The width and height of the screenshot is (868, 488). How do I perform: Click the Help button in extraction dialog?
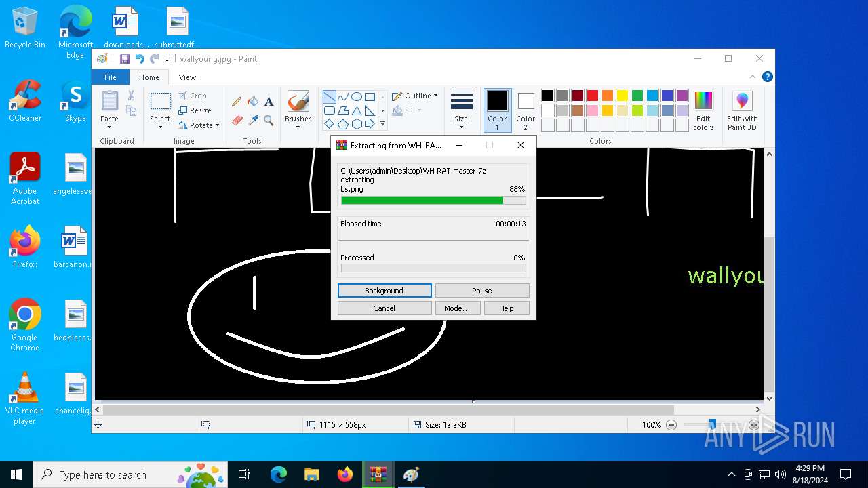(507, 308)
